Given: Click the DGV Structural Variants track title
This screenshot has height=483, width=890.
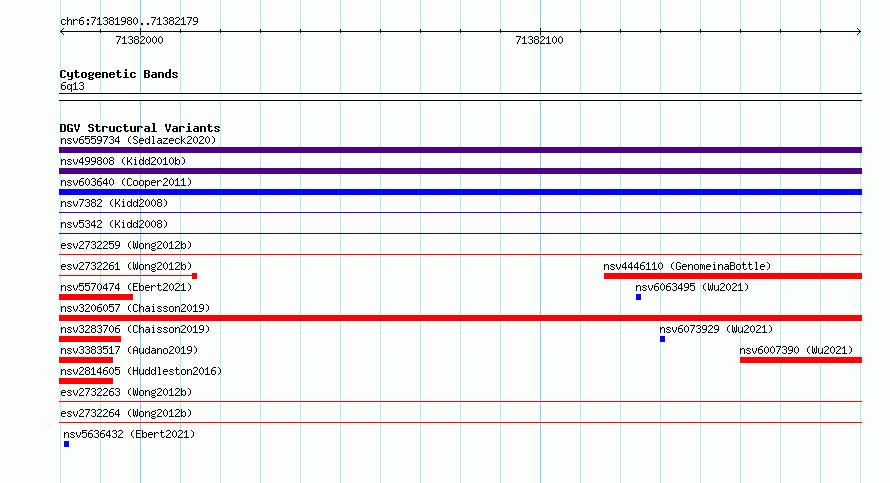Looking at the screenshot, I should click(x=140, y=128).
